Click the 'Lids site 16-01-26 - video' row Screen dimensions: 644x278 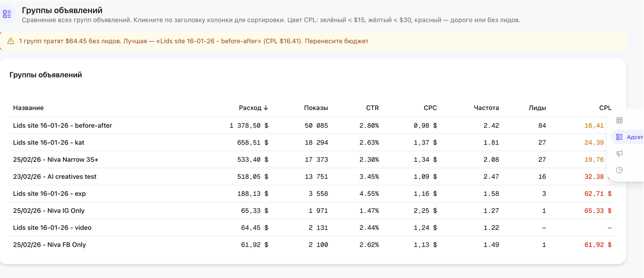pyautogui.click(x=52, y=228)
